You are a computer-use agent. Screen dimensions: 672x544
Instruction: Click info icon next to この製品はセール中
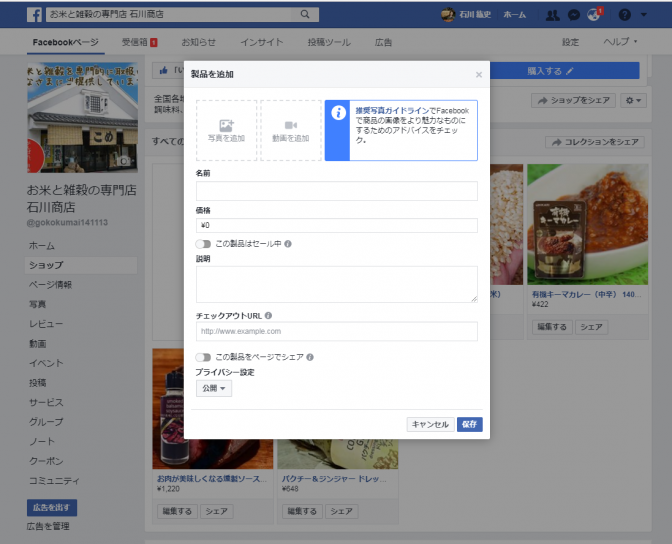(288, 243)
